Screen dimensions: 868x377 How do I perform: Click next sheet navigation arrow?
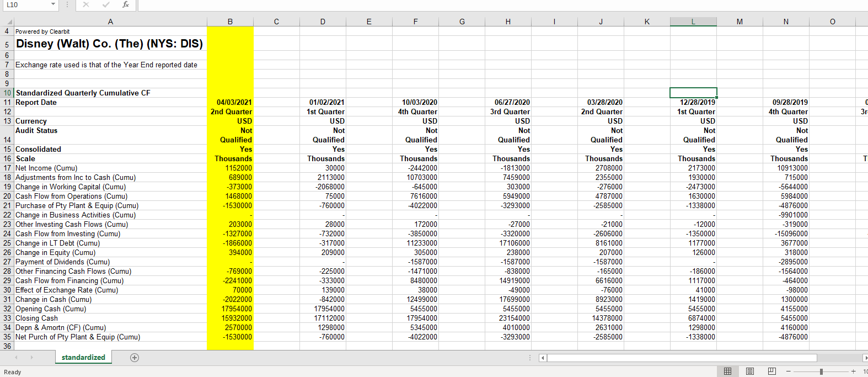[31, 358]
